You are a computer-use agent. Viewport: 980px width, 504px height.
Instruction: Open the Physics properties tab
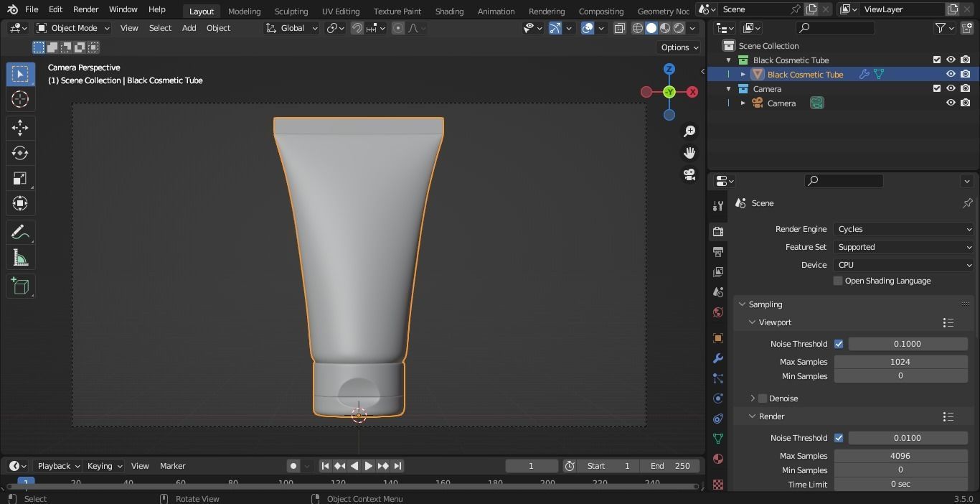[718, 398]
